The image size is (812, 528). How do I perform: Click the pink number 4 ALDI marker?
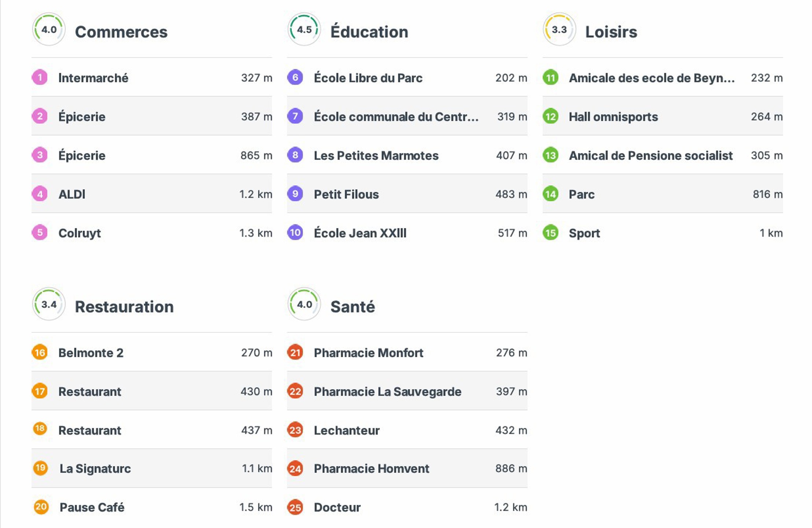pos(40,194)
